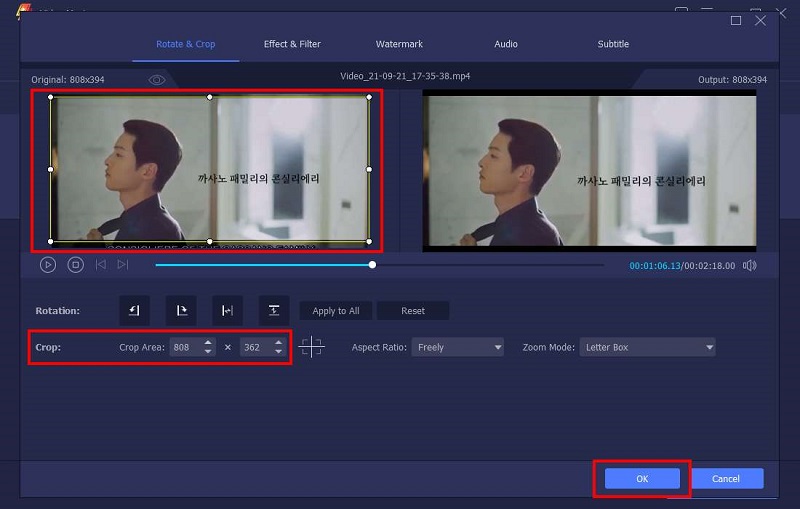Mute audio with the speaker icon
This screenshot has height=509, width=800.
click(x=749, y=265)
